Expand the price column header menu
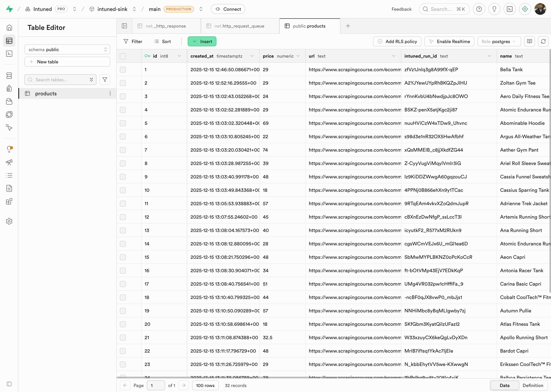The width and height of the screenshot is (551, 392). pos(298,56)
